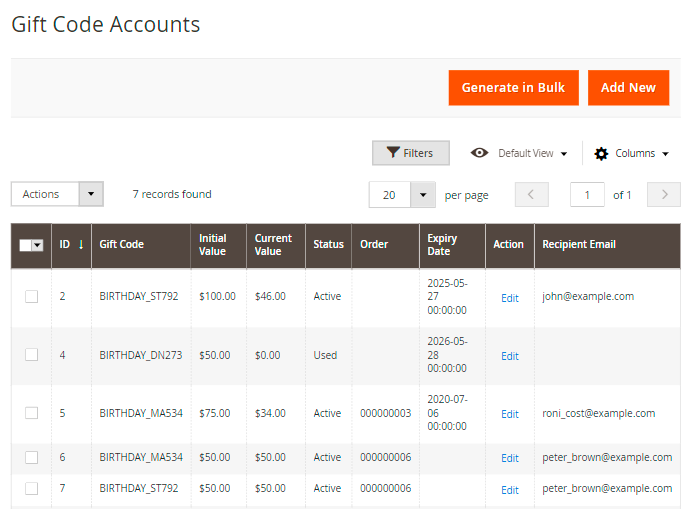Check the row for BIRTHDAY_ST792 ID 2
The height and width of the screenshot is (509, 685).
tap(31, 297)
